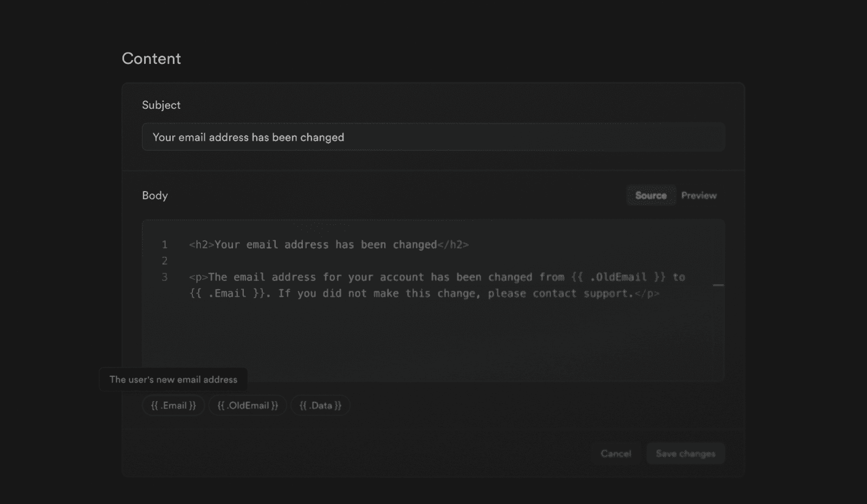Viewport: 867px width, 504px height.
Task: Click the h2 heading tag on line 1
Action: [x=200, y=245]
